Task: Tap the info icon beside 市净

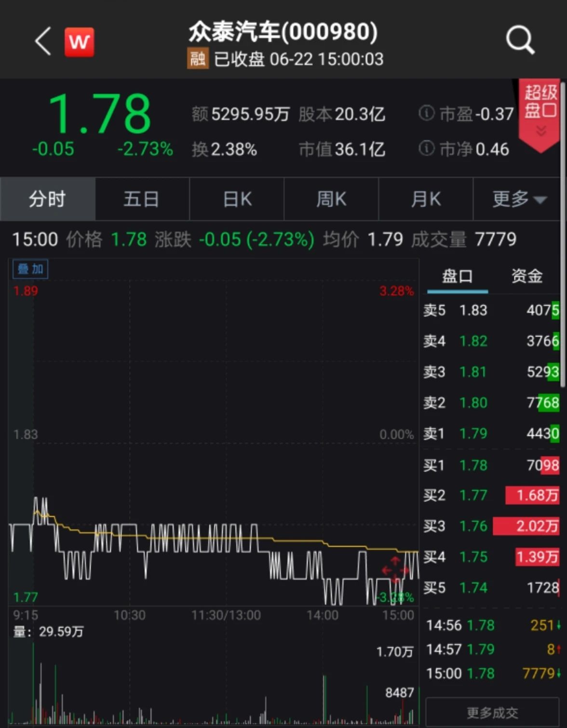Action: tap(426, 148)
